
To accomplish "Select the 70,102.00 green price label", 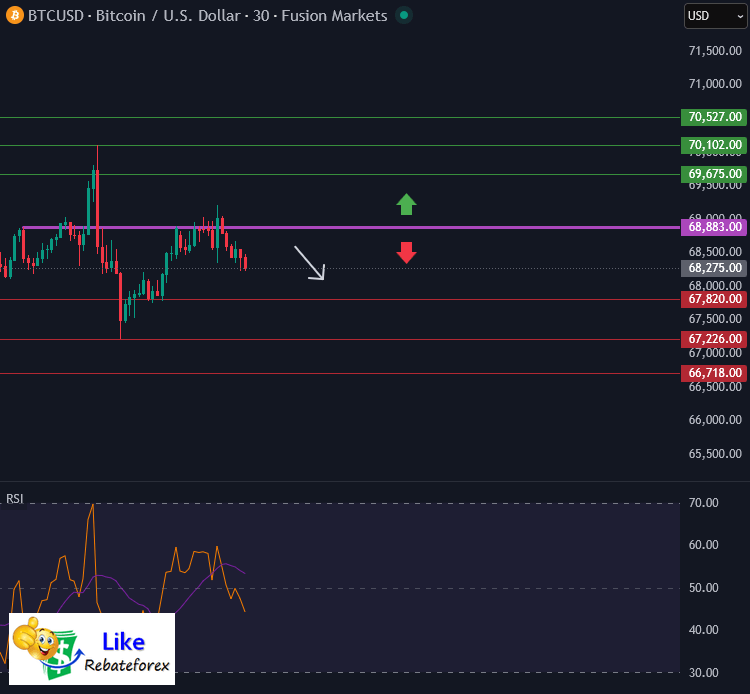I will pyautogui.click(x=714, y=145).
